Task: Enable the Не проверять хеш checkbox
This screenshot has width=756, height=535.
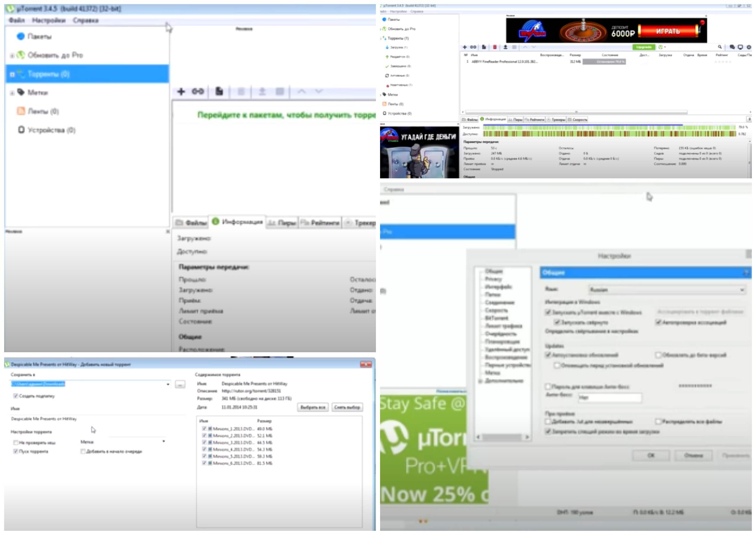Action: click(15, 443)
